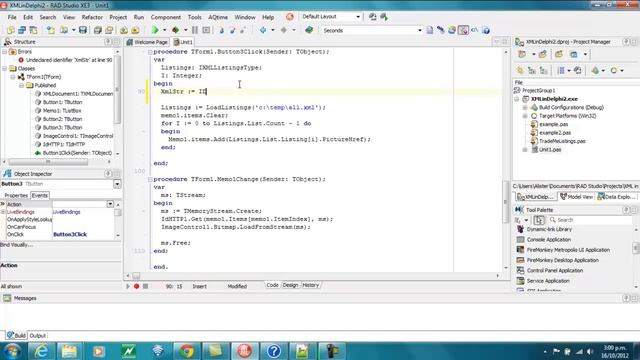Expand Build Configurations (Debug) node
This screenshot has height=360, width=640.
(525, 108)
